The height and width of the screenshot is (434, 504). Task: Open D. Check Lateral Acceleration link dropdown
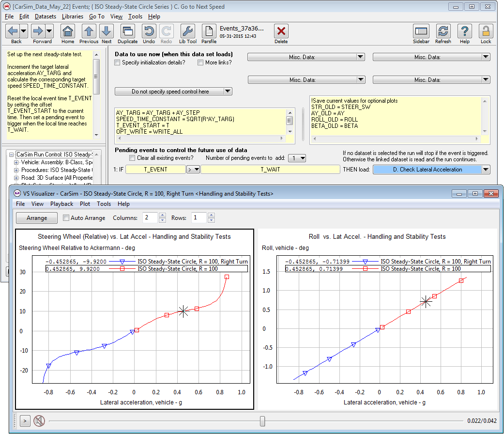pyautogui.click(x=486, y=170)
